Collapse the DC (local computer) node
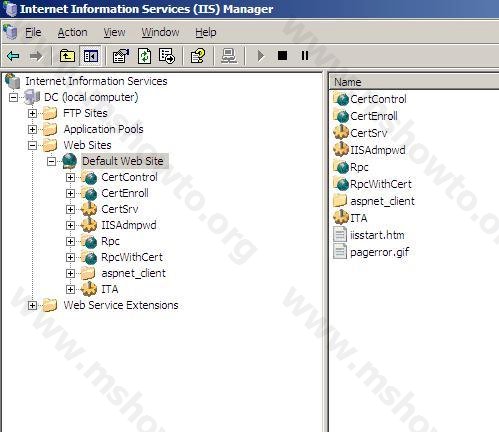This screenshot has width=499, height=432. coord(14,98)
